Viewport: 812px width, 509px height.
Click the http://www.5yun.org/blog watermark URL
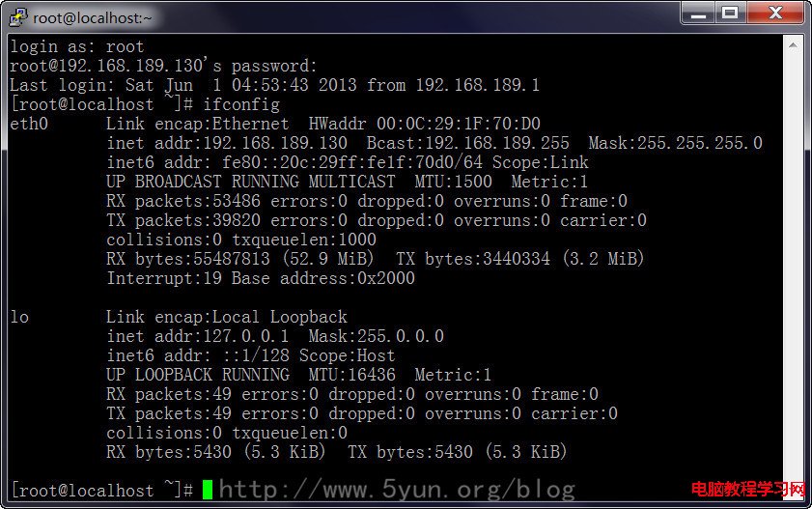397,490
